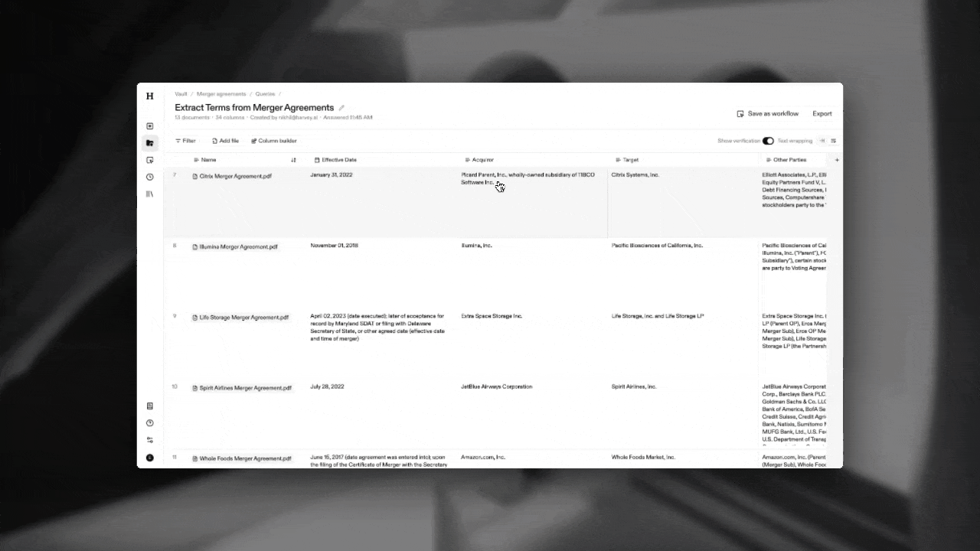Screen dimensions: 980x551
Task: Open the Workflows sidebar icon
Action: (x=149, y=160)
